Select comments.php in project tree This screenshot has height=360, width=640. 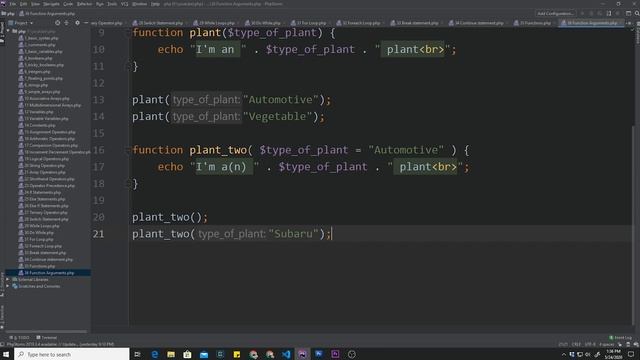point(39,45)
